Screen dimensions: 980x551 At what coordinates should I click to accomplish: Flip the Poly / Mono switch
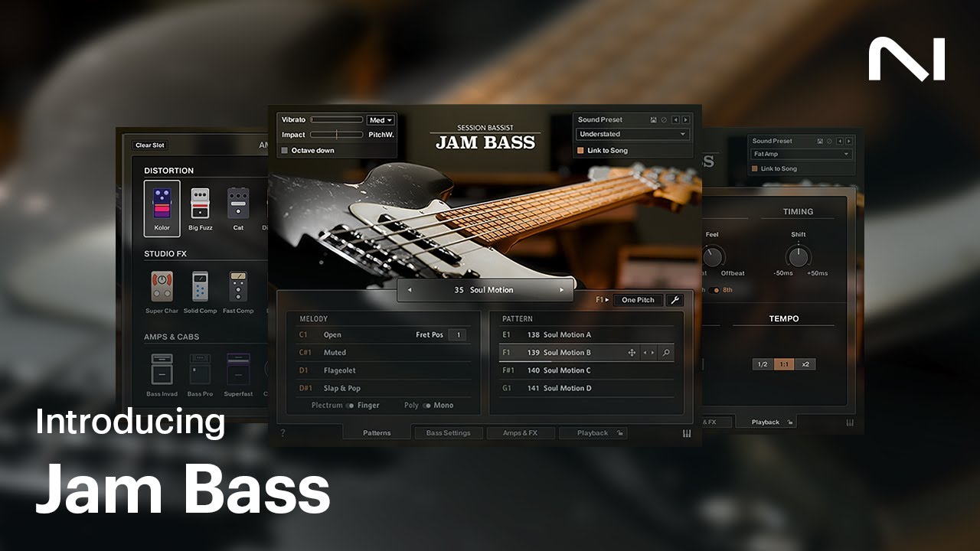[426, 406]
